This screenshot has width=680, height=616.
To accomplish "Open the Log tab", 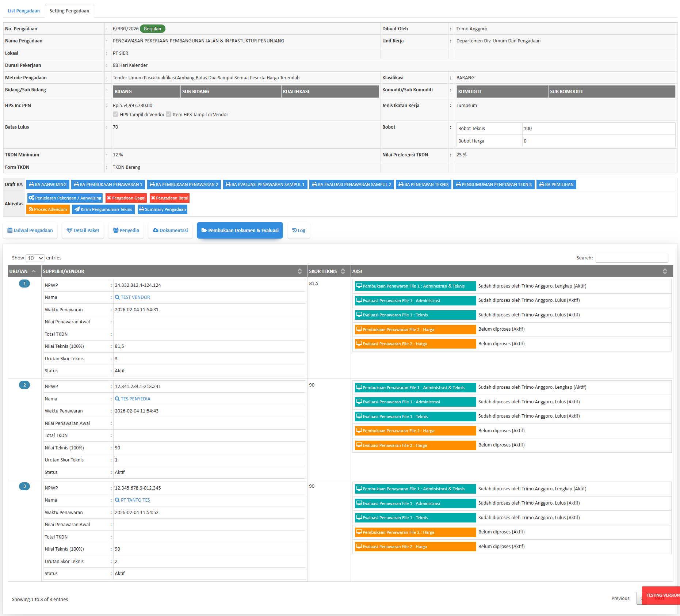I will (299, 231).
